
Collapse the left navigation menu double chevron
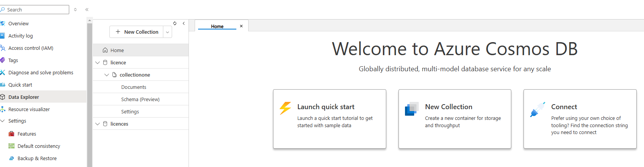point(87,10)
